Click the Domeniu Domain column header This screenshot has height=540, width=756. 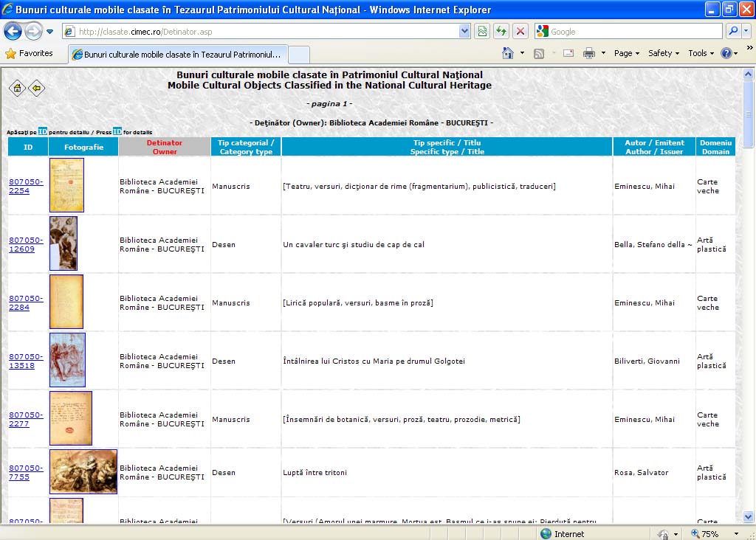[x=715, y=147]
